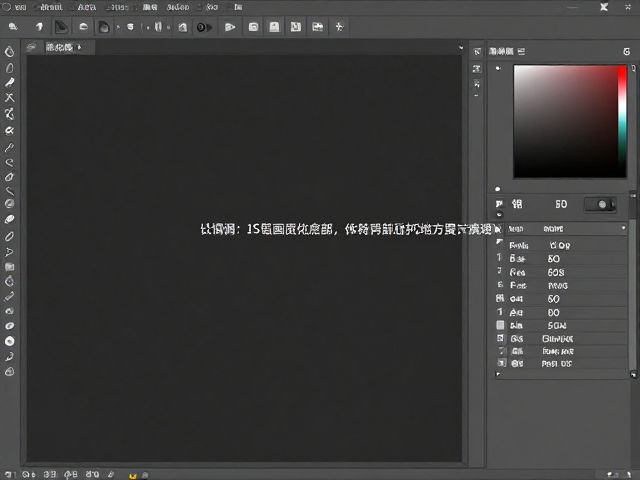
Task: Click the arrow on the document tab
Action: pos(79,47)
